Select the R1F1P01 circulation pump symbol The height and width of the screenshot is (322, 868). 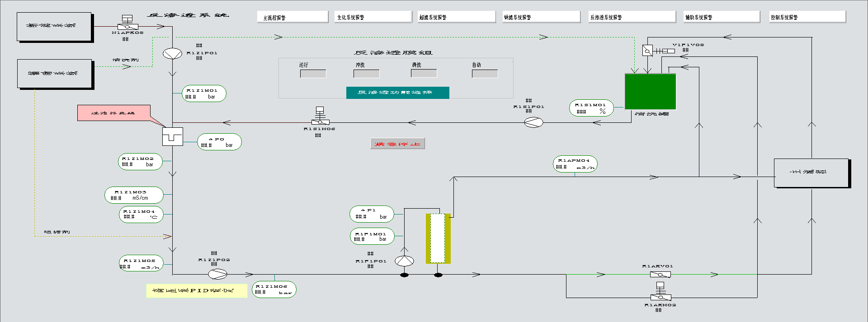(x=404, y=261)
